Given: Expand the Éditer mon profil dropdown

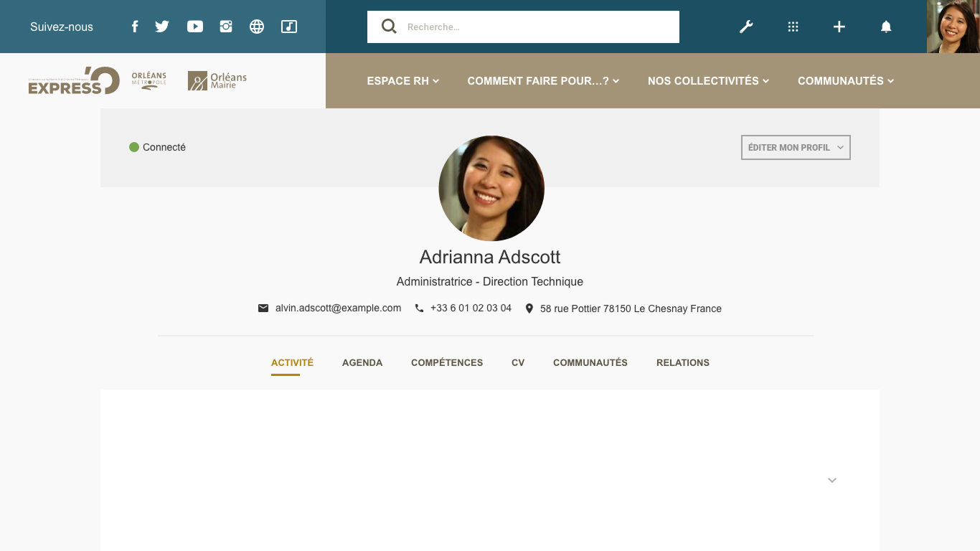Looking at the screenshot, I should [796, 147].
